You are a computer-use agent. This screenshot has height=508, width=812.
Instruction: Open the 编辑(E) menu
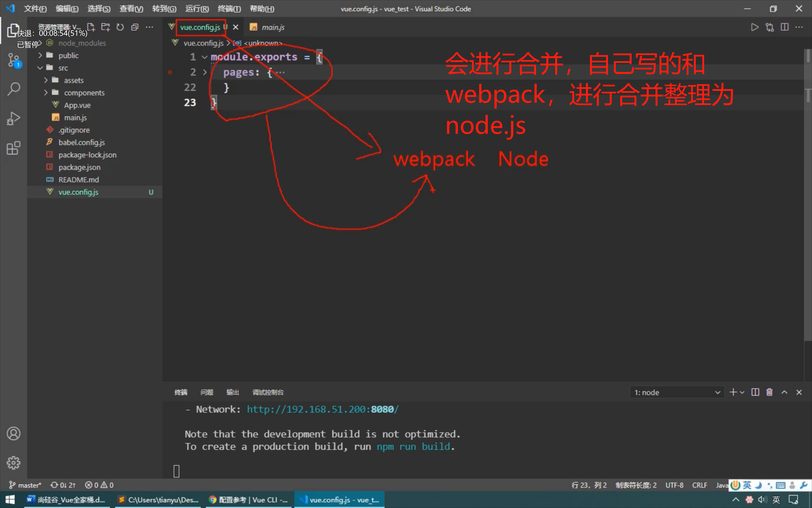pyautogui.click(x=67, y=9)
